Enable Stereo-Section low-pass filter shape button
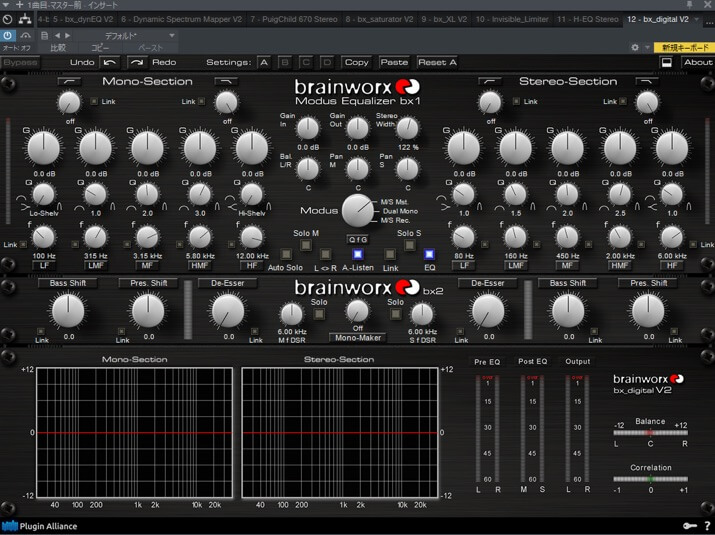This screenshot has height=535, width=715. pyautogui.click(x=647, y=81)
